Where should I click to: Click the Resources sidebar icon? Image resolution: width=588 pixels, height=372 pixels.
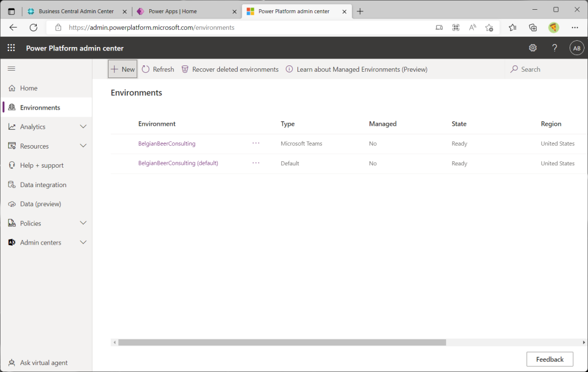pyautogui.click(x=12, y=146)
